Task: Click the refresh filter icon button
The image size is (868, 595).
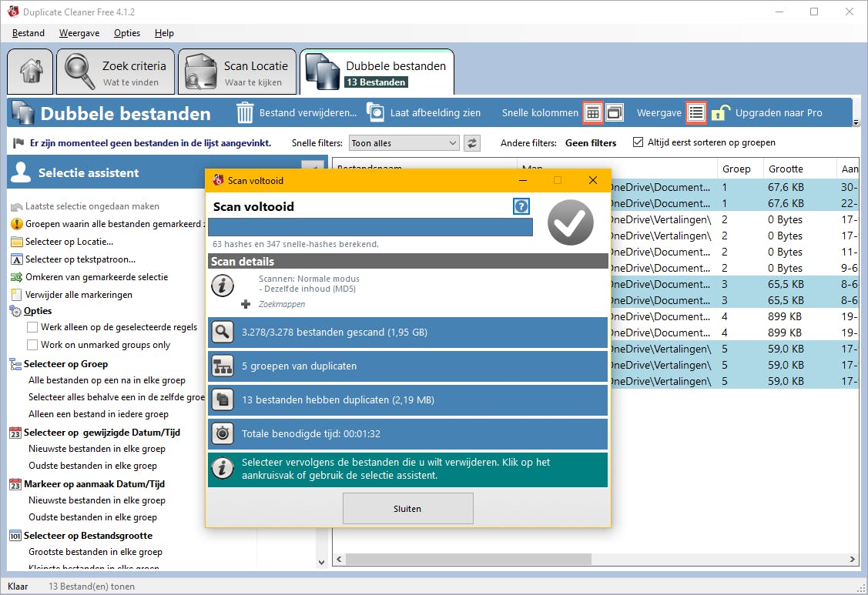Action: click(472, 142)
